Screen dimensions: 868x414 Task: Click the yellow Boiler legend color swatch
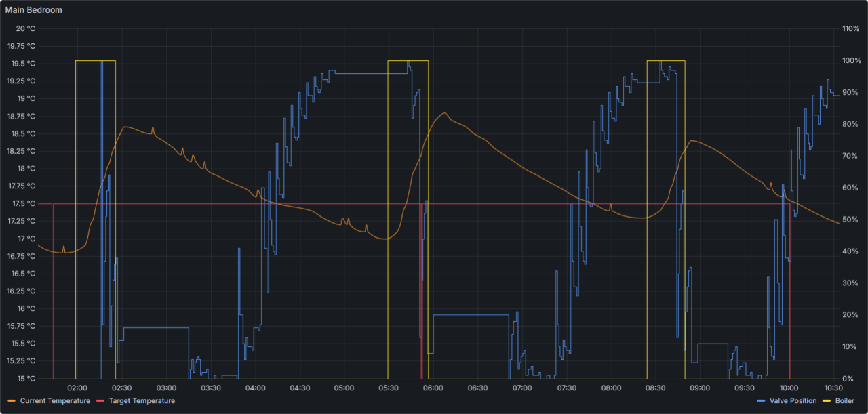[826, 401]
